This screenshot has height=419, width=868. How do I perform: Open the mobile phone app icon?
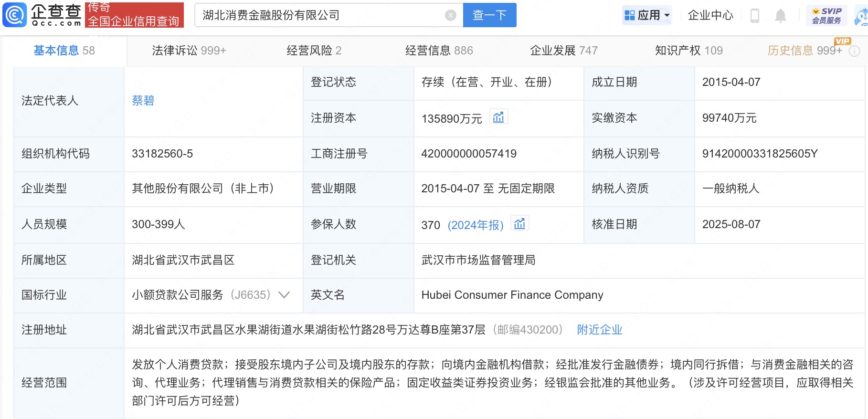click(x=754, y=16)
